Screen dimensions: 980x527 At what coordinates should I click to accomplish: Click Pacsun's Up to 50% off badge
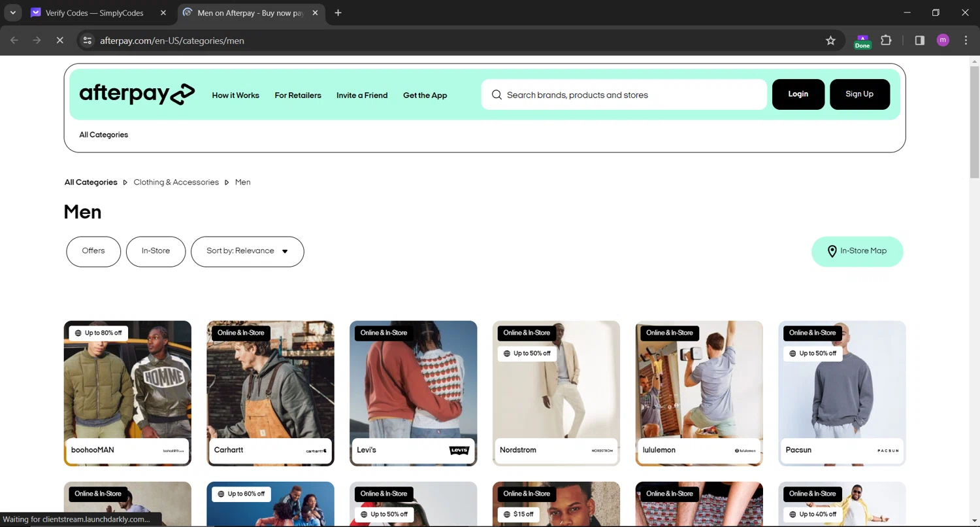click(x=813, y=353)
